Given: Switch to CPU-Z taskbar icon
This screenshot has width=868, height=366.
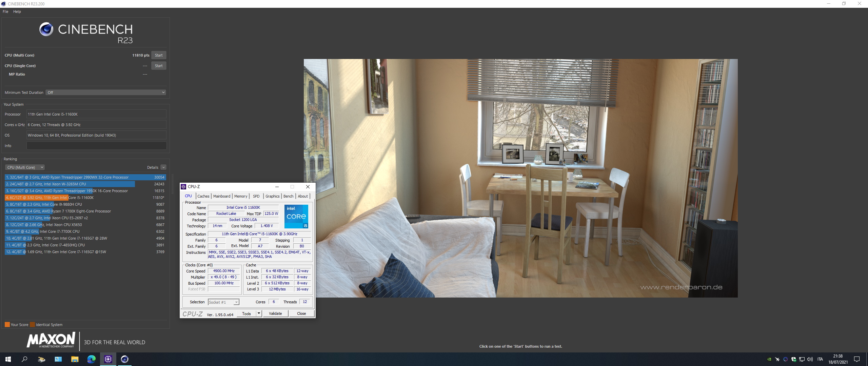Looking at the screenshot, I should tap(108, 359).
